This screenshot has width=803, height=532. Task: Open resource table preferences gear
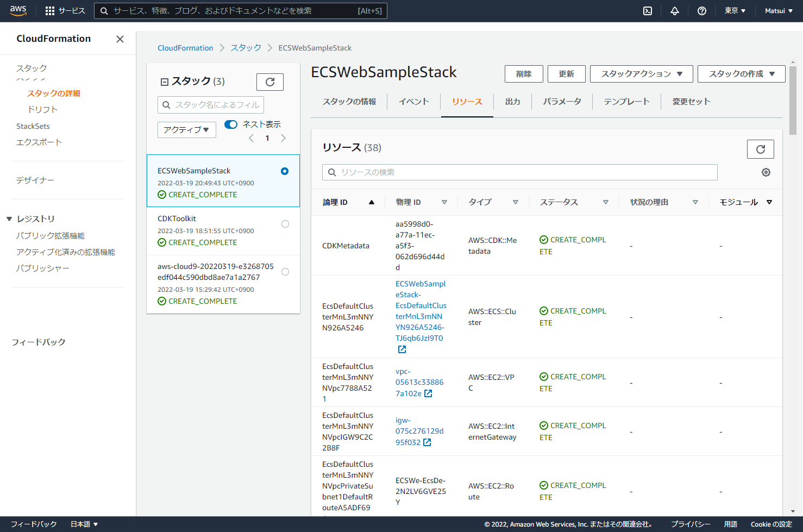766,172
